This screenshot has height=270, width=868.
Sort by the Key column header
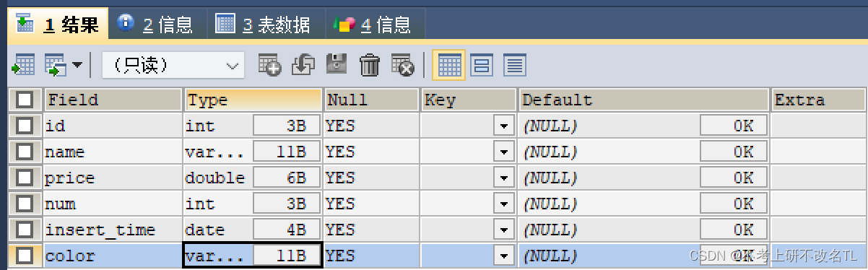pyautogui.click(x=469, y=100)
